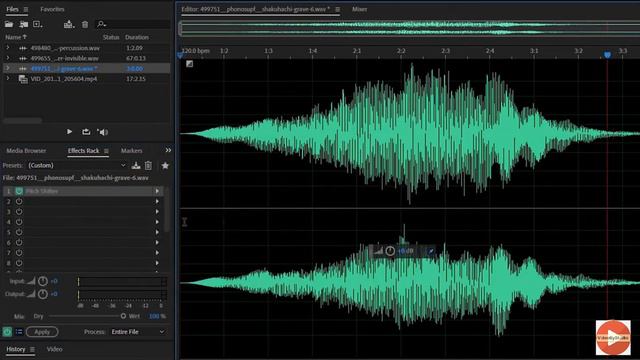Click the Save Preset icon
This screenshot has height=360, width=640.
pyautogui.click(x=136, y=165)
